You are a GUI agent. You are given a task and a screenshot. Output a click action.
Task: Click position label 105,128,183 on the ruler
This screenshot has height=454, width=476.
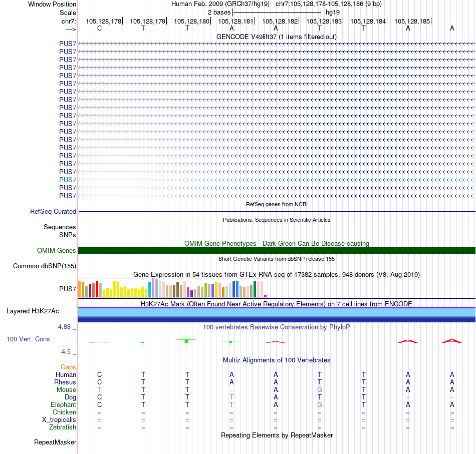[x=324, y=21]
